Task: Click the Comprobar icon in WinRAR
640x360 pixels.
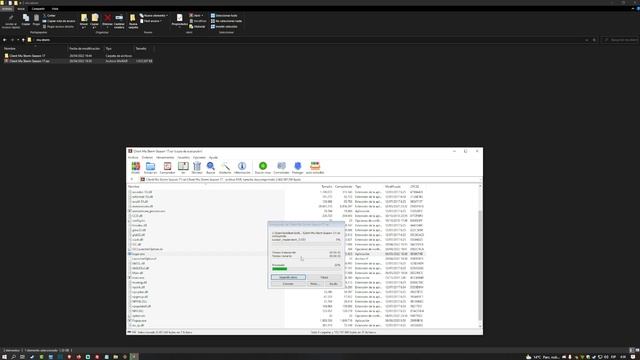Action: [167, 168]
